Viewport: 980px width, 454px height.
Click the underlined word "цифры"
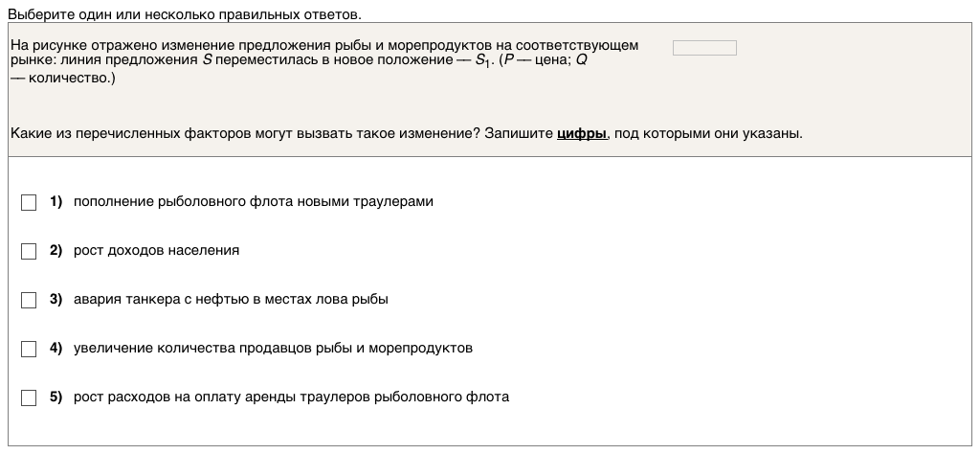(x=581, y=133)
